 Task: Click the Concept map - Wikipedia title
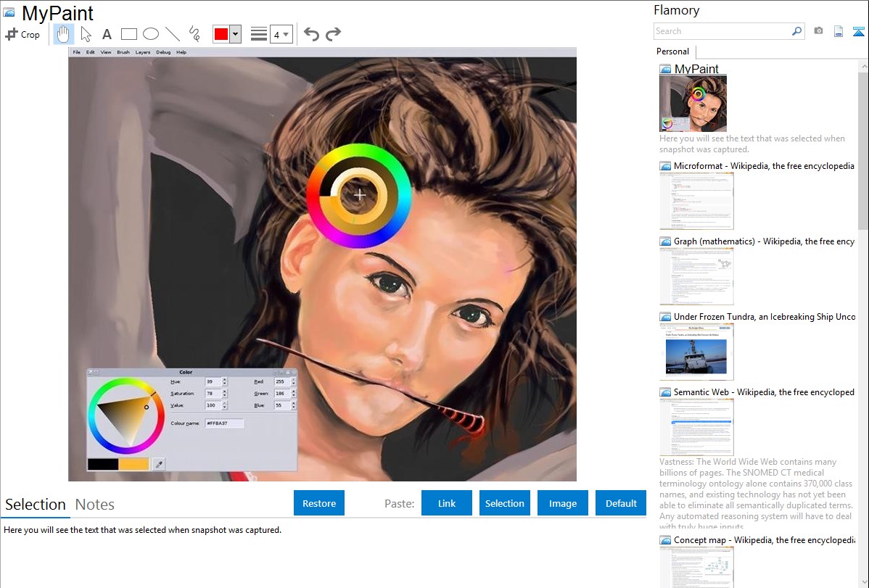pos(764,539)
